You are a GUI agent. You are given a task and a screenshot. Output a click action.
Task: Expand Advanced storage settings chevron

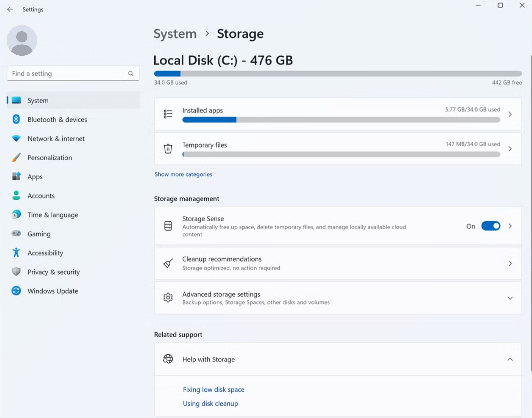510,298
